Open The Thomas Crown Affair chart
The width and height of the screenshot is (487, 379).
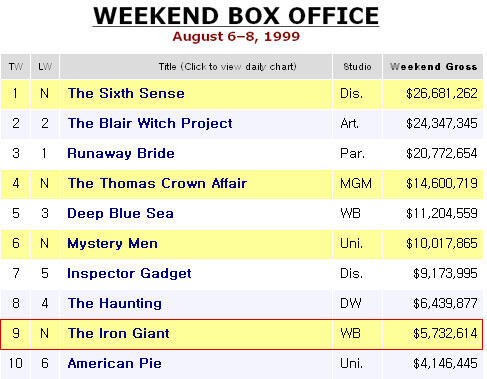pos(157,183)
